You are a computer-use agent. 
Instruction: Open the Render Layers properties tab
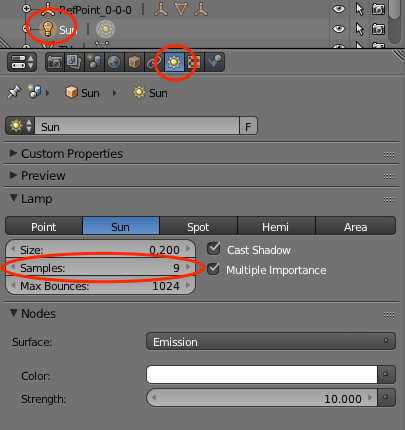point(75,62)
